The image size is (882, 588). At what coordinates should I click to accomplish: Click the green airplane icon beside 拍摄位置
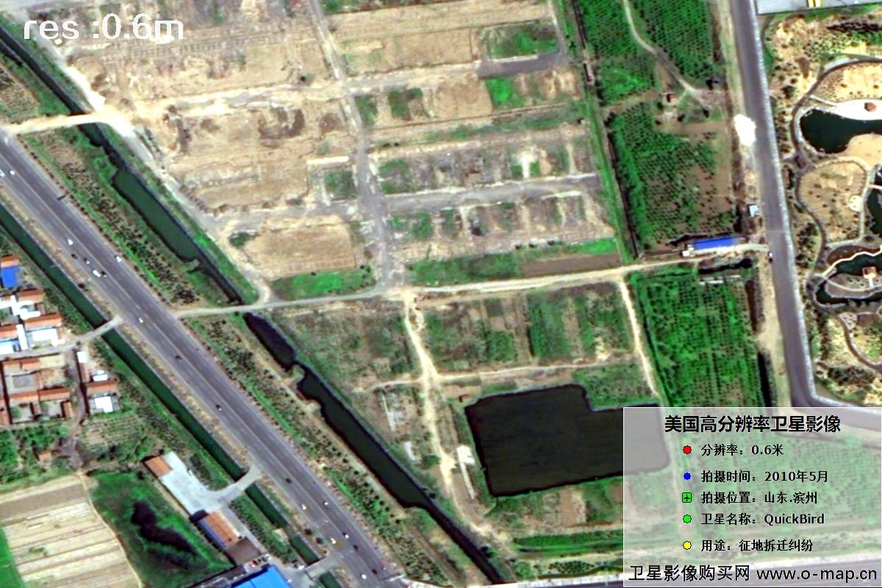click(x=686, y=498)
